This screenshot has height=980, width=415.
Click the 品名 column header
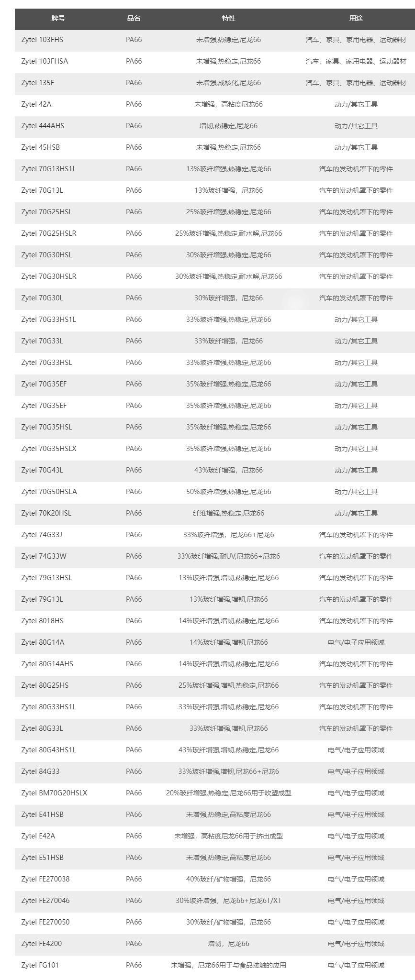134,18
